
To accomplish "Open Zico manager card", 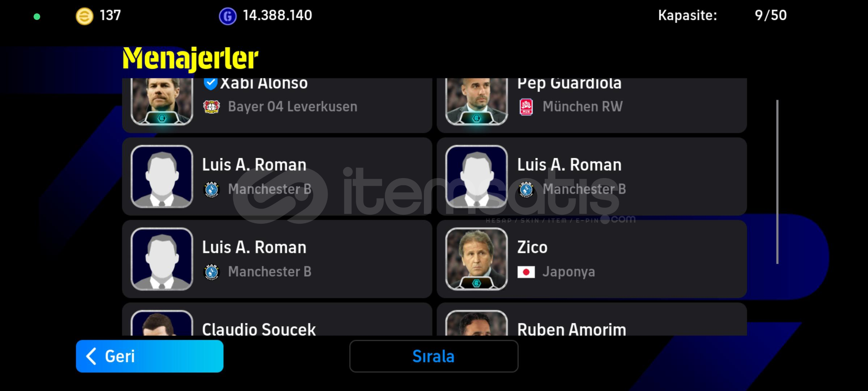I will click(x=592, y=259).
